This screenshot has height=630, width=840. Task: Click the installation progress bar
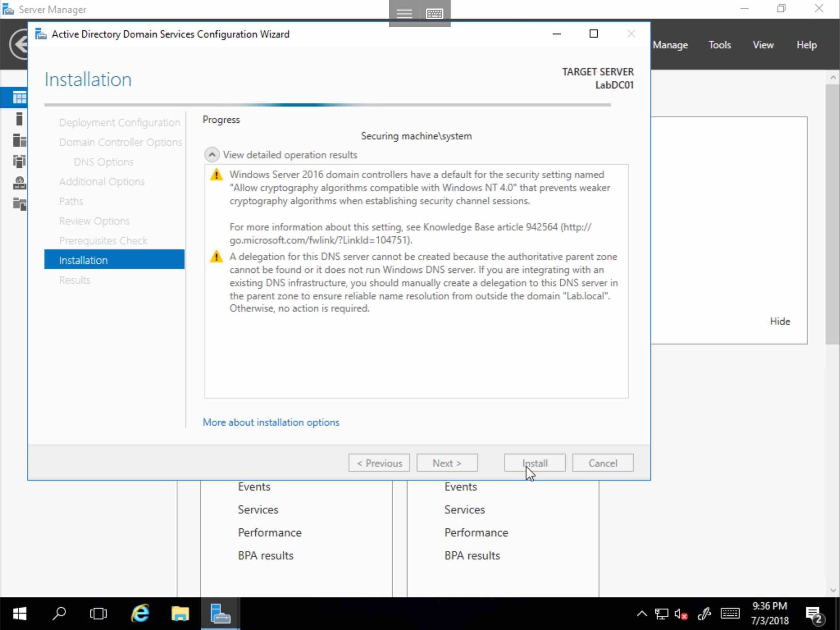328,105
